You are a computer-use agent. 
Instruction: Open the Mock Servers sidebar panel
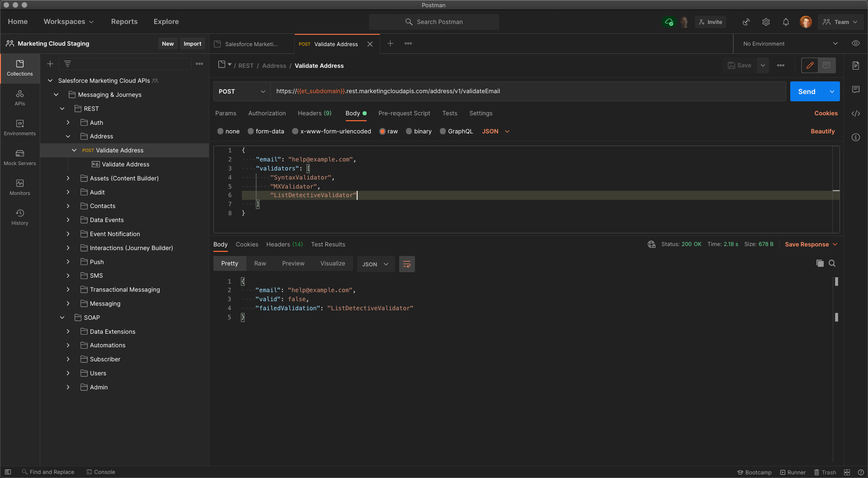pos(20,157)
